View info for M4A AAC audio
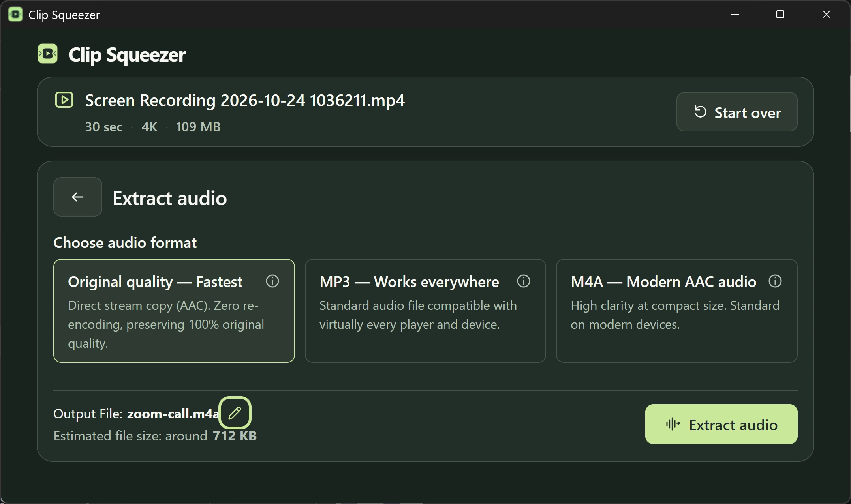Viewport: 851px width, 504px height. pyautogui.click(x=775, y=281)
